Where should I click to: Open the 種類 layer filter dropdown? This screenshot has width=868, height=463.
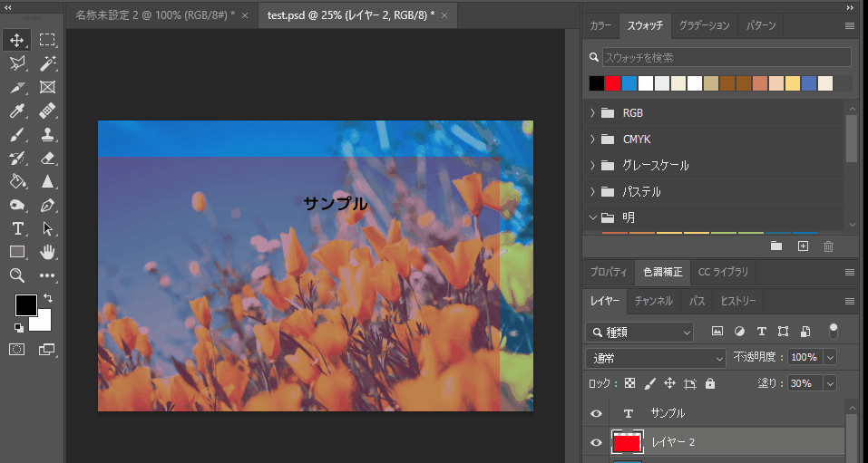pyautogui.click(x=639, y=332)
